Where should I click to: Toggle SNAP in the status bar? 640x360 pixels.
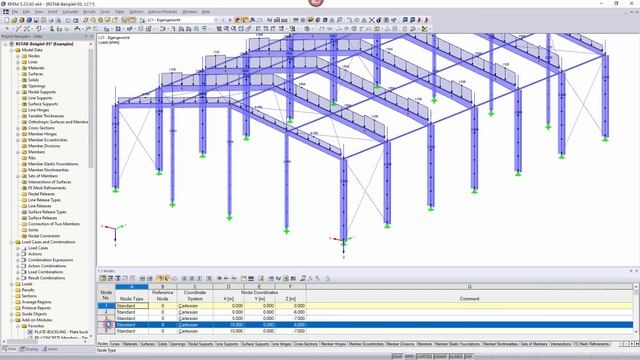397,357
